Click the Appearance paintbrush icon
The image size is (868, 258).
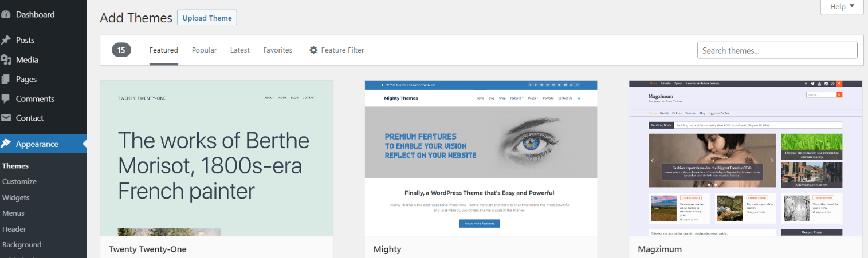(x=6, y=144)
